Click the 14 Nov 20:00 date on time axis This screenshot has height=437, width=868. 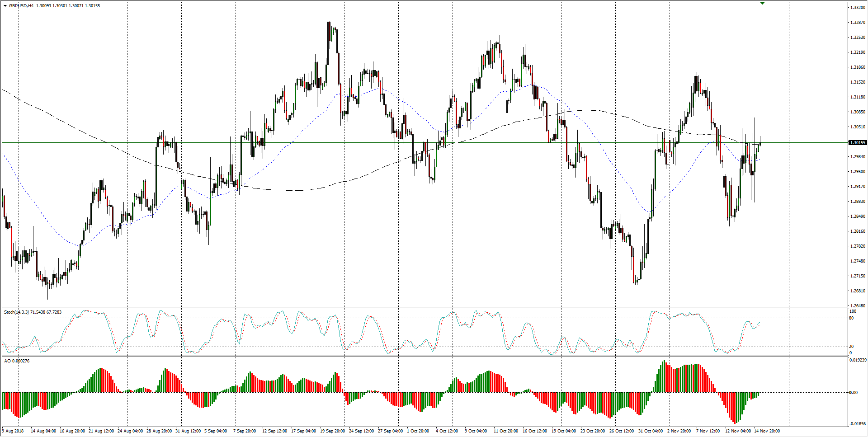[767, 431]
